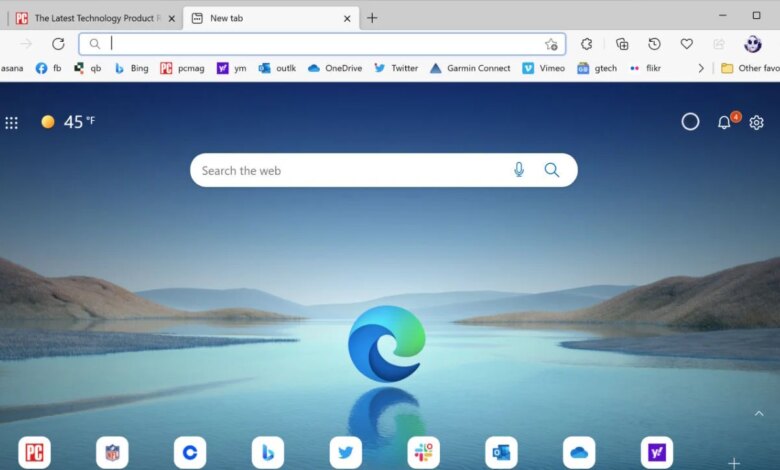The image size is (780, 470).
Task: Open the Twitter favorite
Action: (x=396, y=69)
